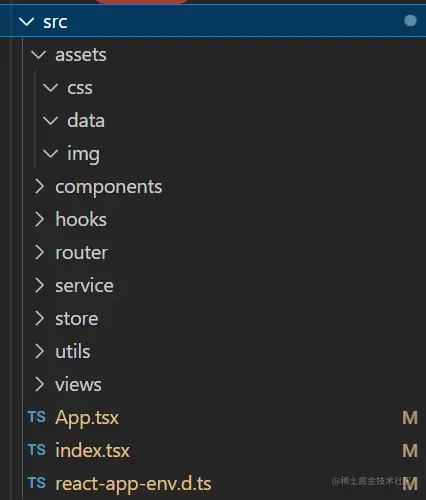The image size is (426, 500).
Task: Open the App.tsx file
Action: [x=87, y=418]
